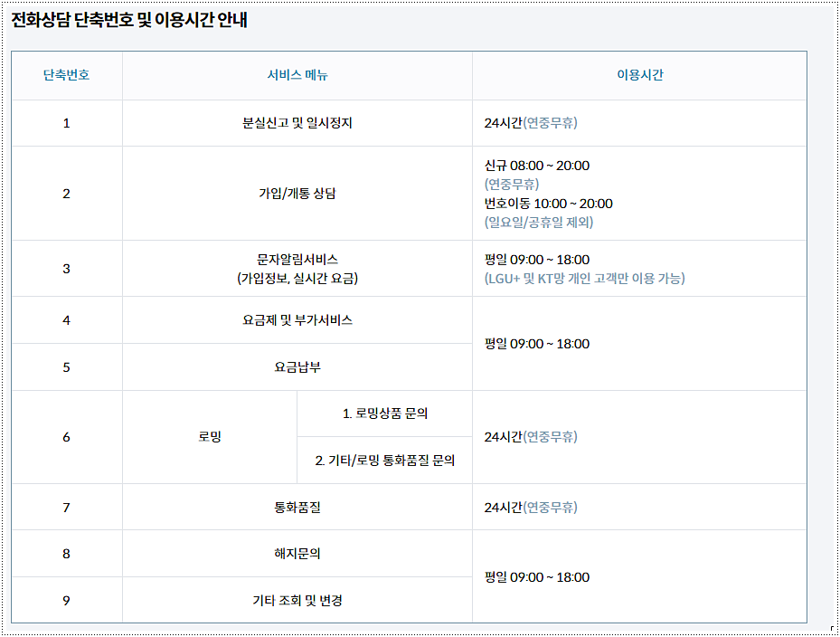The height and width of the screenshot is (637, 840).
Task: Select the 이용시간 column header
Action: tap(640, 76)
